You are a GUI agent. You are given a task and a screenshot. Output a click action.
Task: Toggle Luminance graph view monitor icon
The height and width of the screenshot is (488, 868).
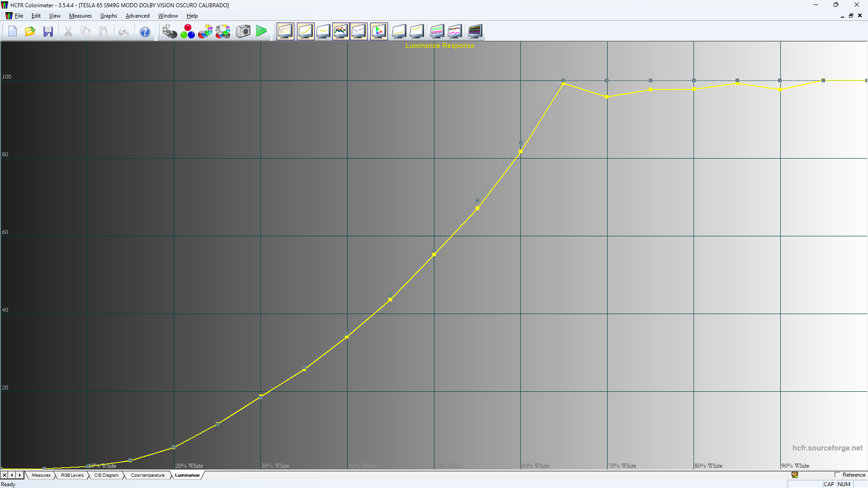pyautogui.click(x=305, y=32)
